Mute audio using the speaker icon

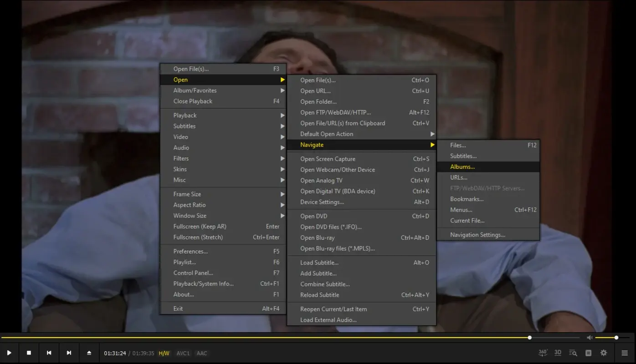[590, 338]
